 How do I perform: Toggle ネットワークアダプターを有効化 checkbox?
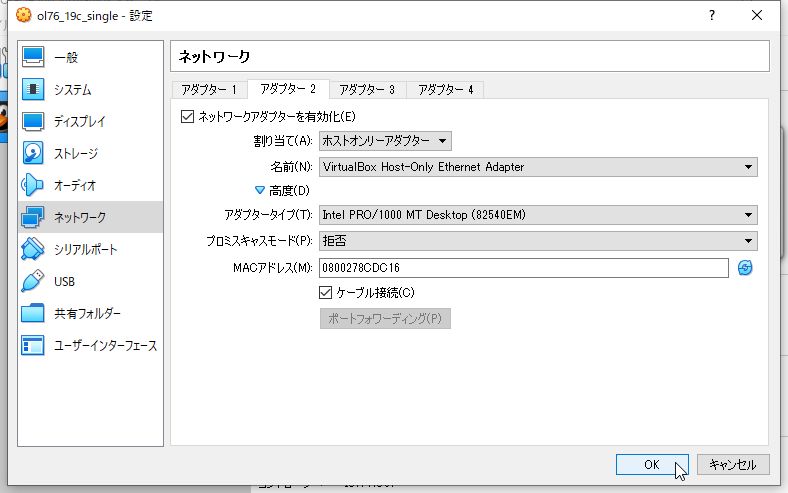pyautogui.click(x=187, y=117)
